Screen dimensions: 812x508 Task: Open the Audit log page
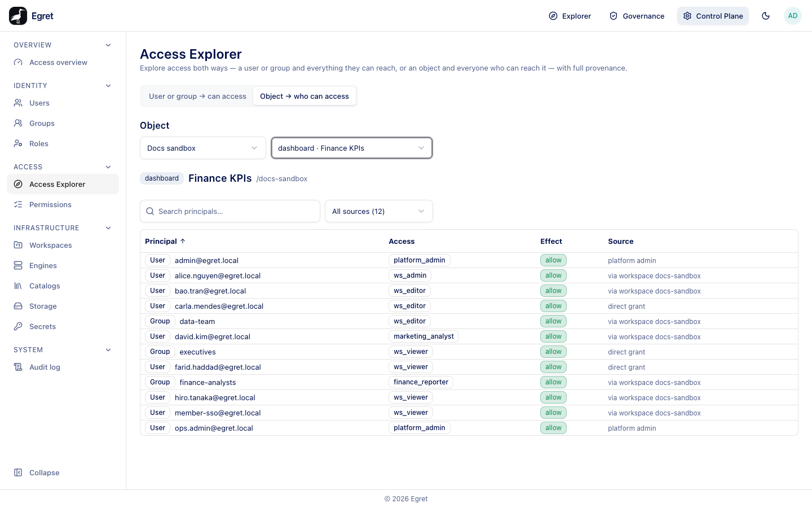tap(63, 367)
